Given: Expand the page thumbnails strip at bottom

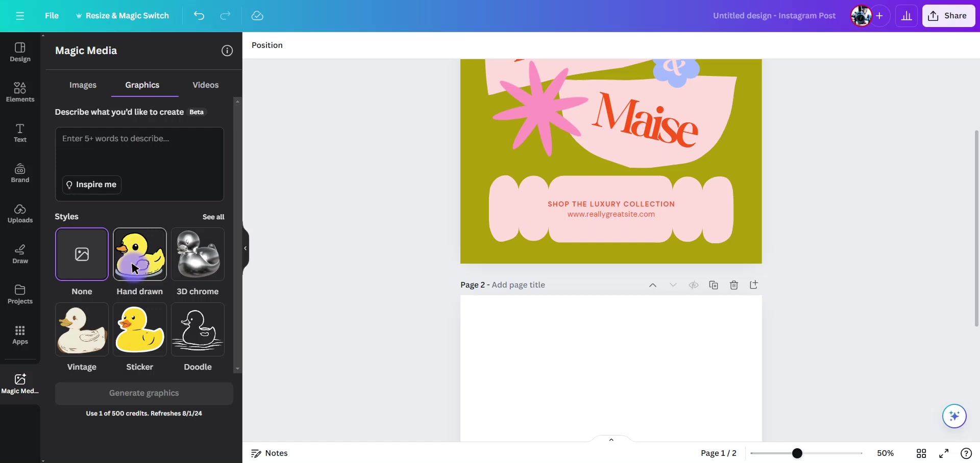Looking at the screenshot, I should coord(611,439).
